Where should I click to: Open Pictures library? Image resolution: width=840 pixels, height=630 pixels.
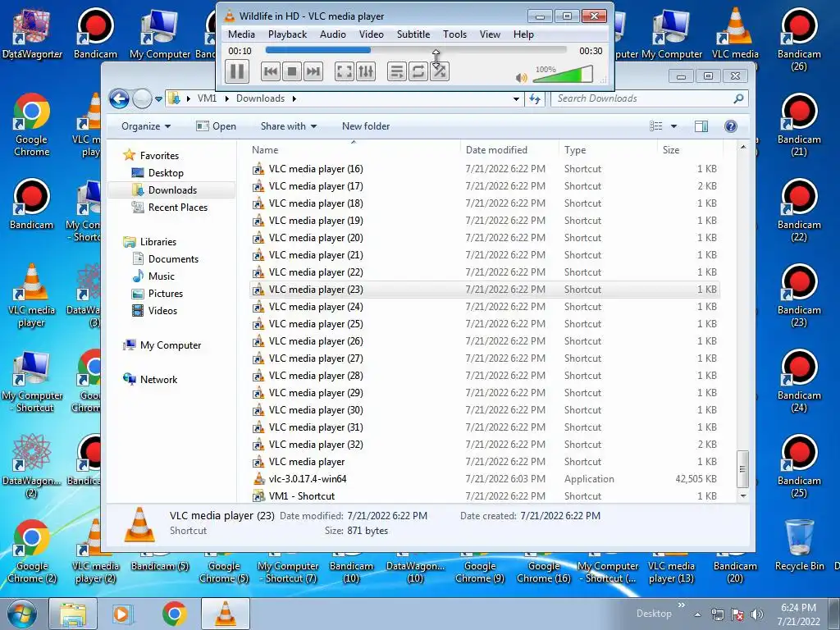pos(166,294)
